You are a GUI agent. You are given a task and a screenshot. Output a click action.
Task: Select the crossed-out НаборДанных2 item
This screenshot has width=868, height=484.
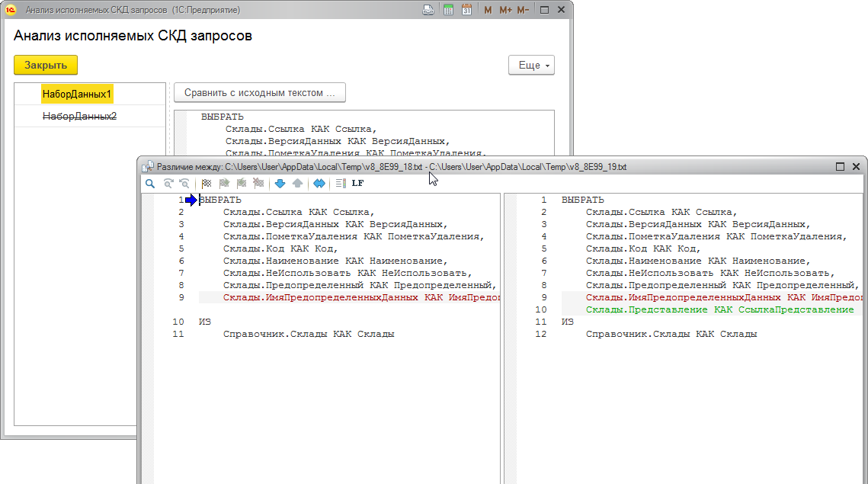[x=80, y=117]
